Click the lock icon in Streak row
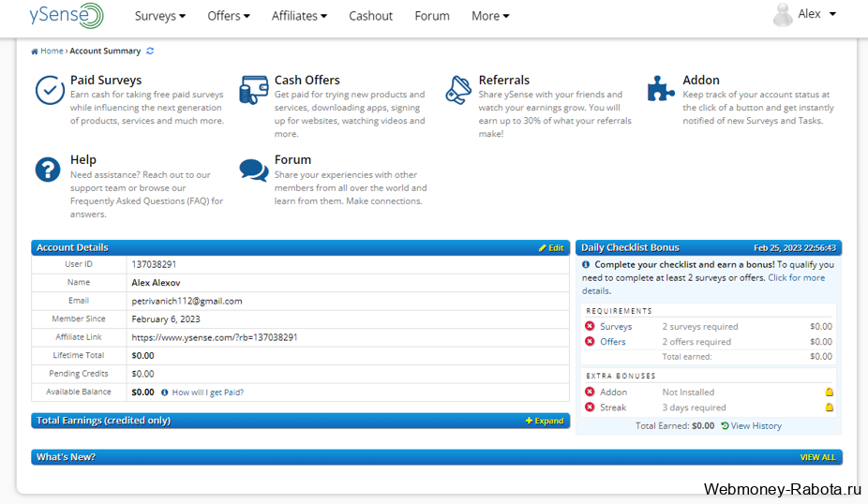Screen dimensions: 868x504 [830, 408]
